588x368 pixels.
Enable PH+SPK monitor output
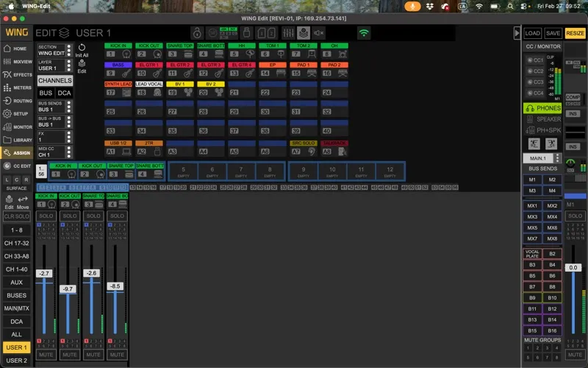(542, 130)
